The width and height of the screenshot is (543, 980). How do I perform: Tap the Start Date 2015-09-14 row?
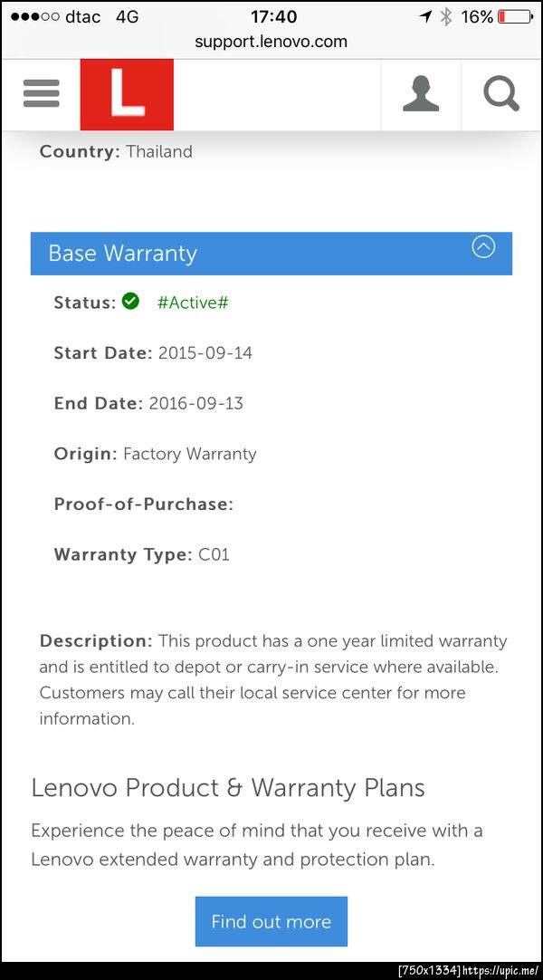click(153, 353)
